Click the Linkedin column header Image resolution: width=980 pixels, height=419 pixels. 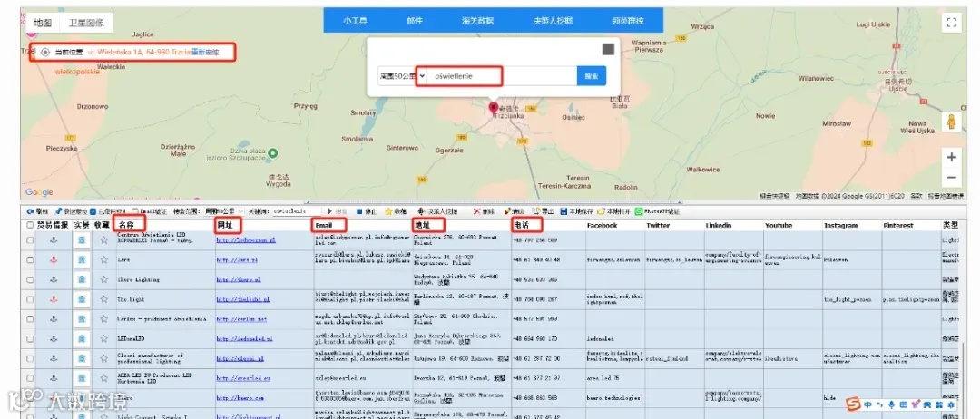point(719,225)
